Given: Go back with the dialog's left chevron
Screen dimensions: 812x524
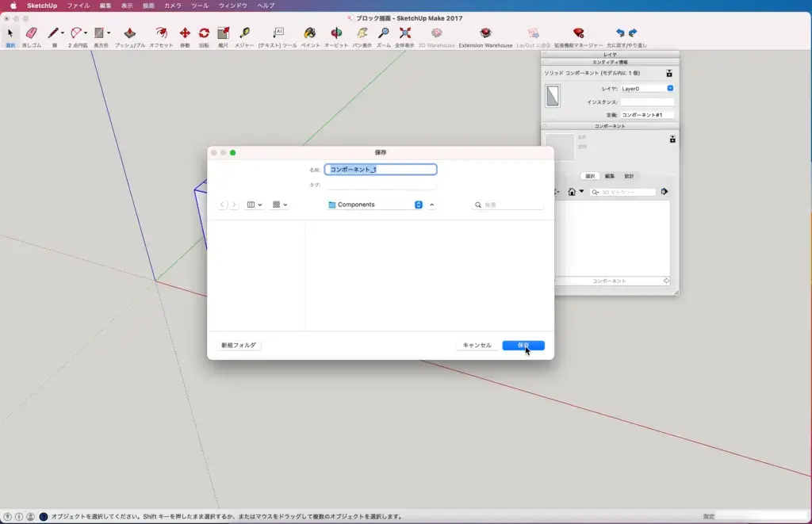Looking at the screenshot, I should (222, 205).
